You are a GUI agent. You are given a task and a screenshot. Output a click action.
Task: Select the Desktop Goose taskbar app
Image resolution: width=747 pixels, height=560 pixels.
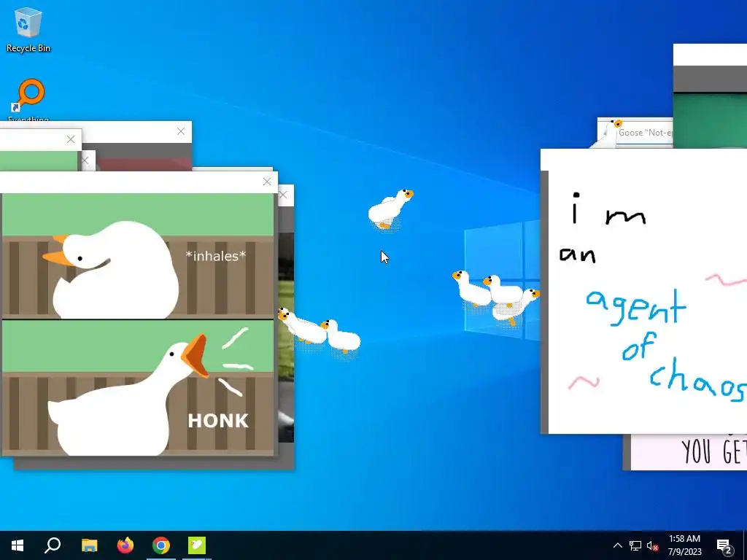[197, 545]
